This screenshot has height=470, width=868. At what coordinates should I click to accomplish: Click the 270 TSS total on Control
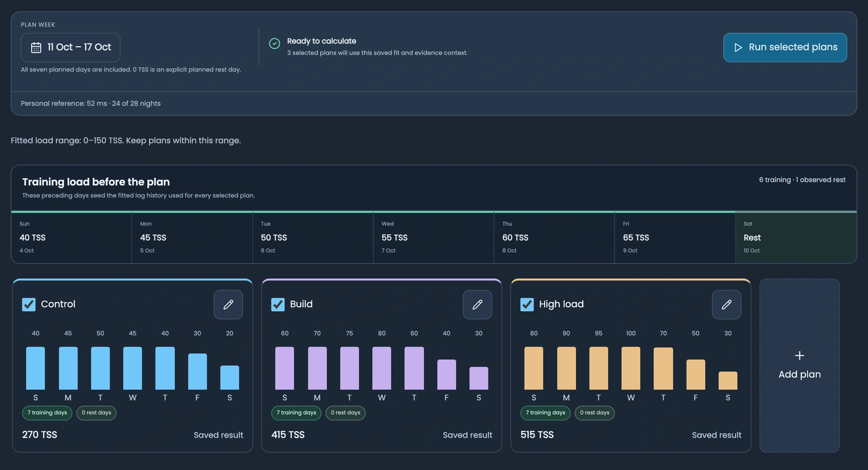[x=40, y=435]
